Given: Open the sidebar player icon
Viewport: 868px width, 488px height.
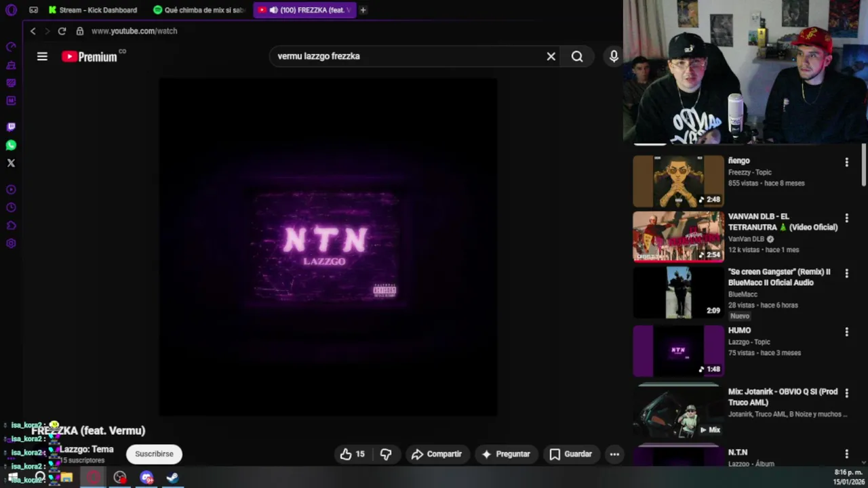Looking at the screenshot, I should (11, 190).
